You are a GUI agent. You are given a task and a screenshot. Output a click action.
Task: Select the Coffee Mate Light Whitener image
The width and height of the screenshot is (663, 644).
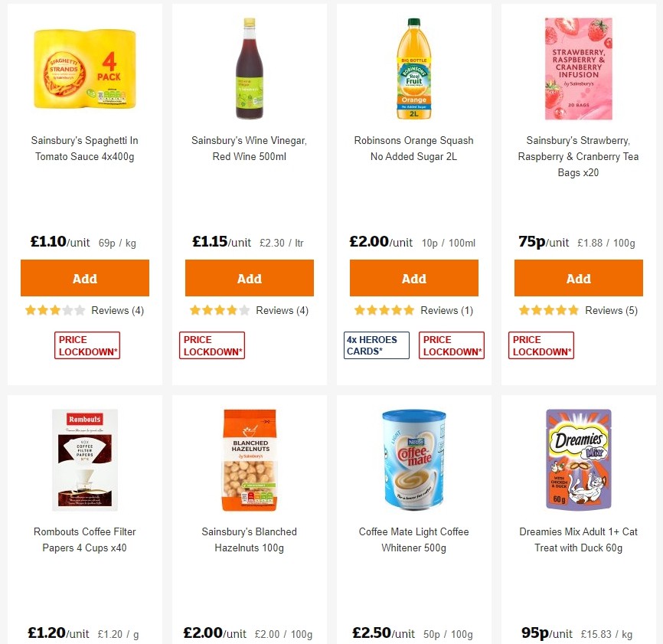click(x=413, y=459)
